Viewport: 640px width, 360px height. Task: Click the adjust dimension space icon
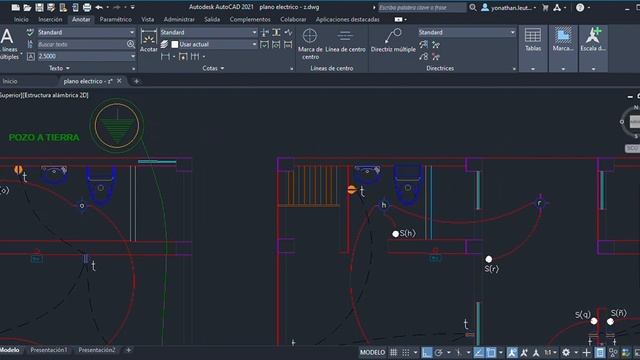point(276,32)
